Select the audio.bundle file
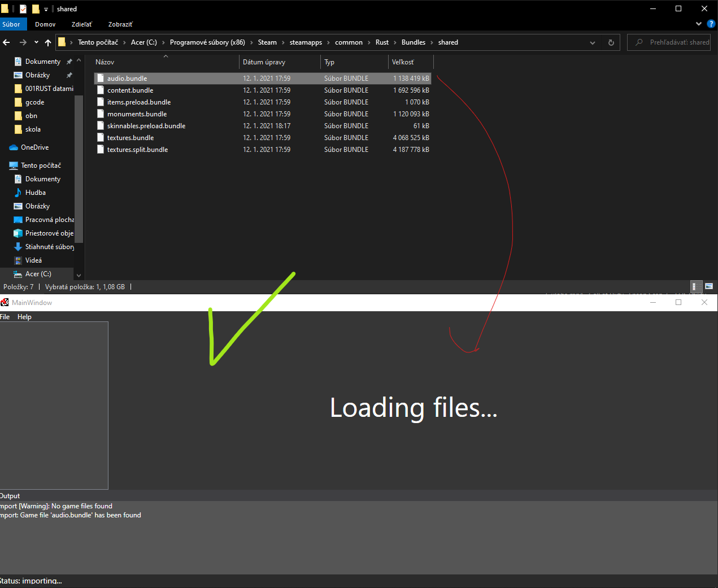718x588 pixels. (x=128, y=78)
